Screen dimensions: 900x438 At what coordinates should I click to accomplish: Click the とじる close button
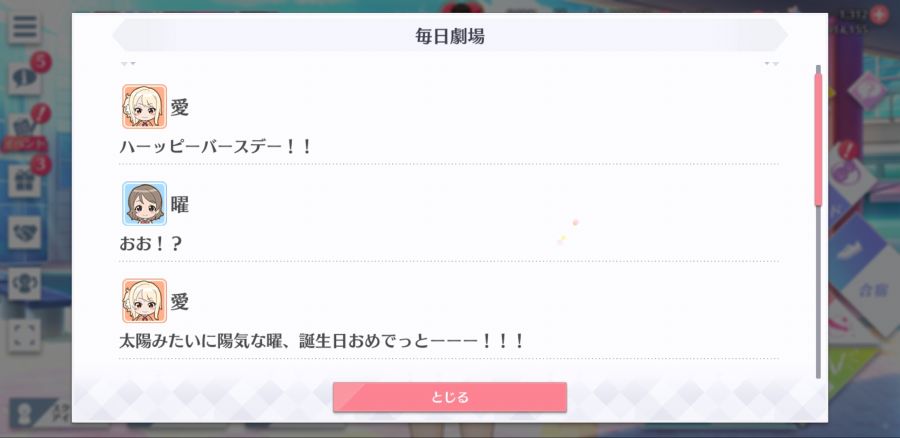click(x=449, y=397)
